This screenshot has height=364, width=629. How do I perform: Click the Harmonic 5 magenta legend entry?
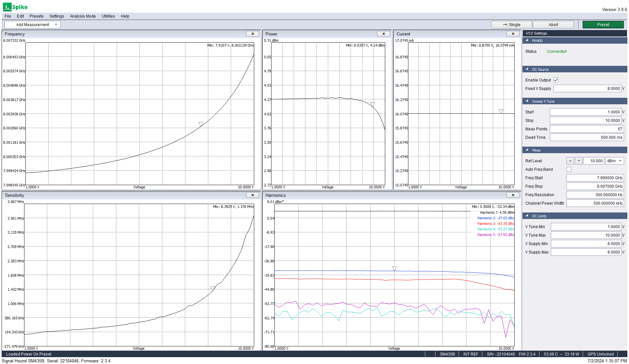[x=496, y=235]
